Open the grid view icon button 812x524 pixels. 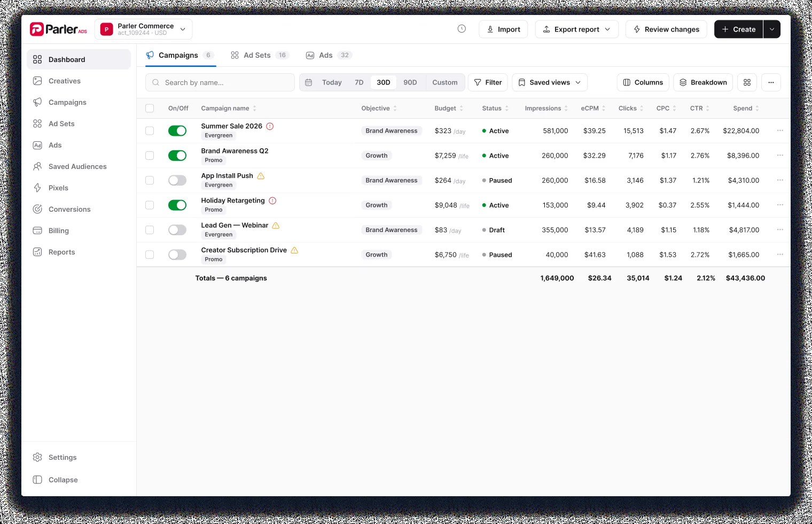tap(747, 82)
